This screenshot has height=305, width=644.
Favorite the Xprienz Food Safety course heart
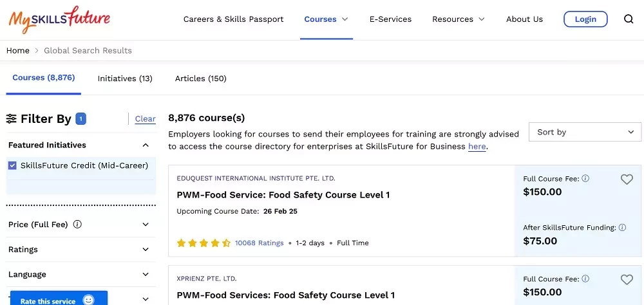click(627, 279)
